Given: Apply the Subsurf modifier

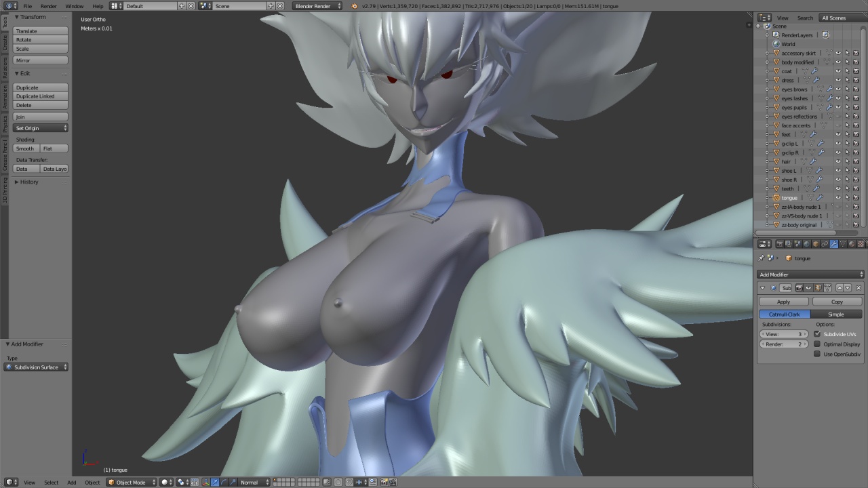Looking at the screenshot, I should coord(783,302).
